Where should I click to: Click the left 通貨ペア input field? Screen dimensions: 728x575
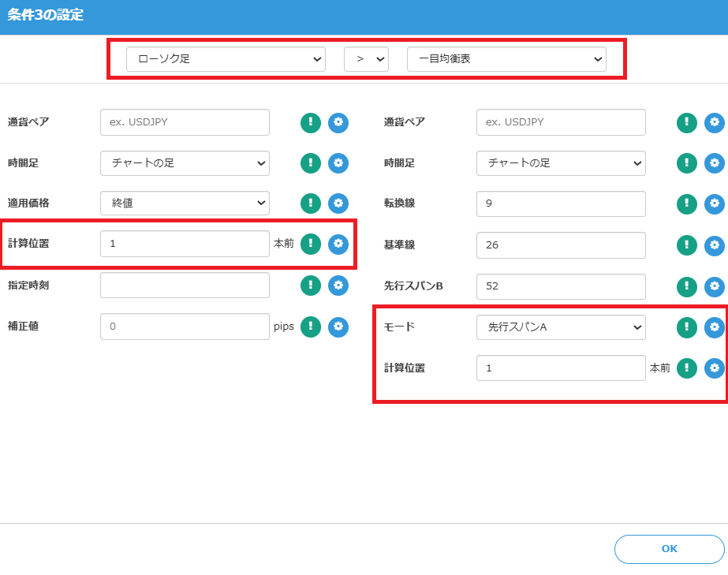185,122
